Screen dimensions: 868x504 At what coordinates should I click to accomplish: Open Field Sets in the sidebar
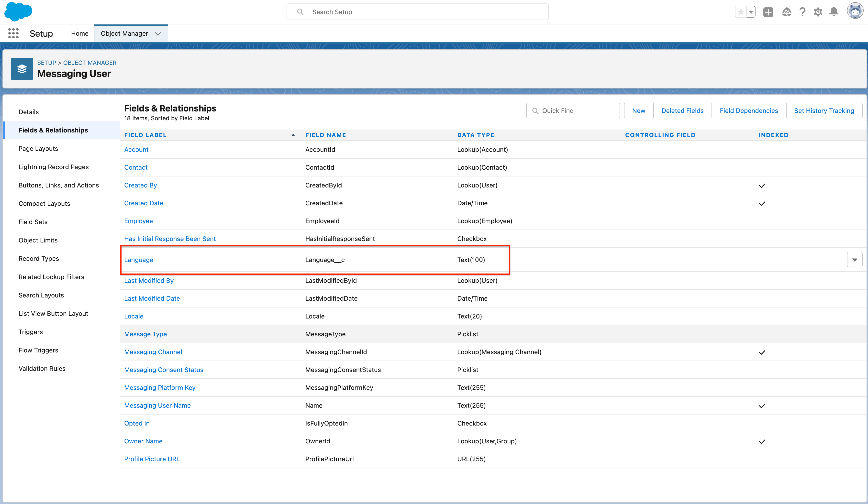click(x=33, y=222)
